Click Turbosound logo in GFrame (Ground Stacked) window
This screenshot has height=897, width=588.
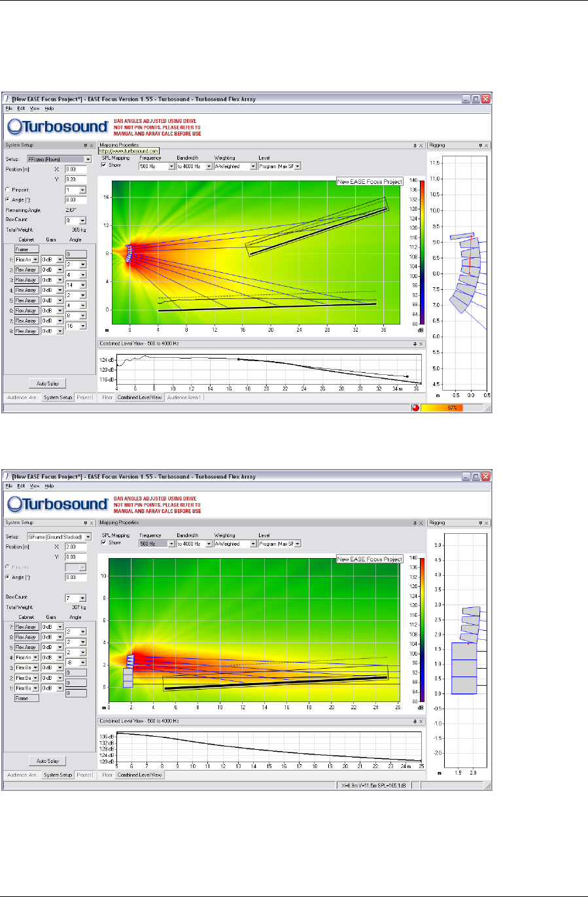(x=57, y=504)
